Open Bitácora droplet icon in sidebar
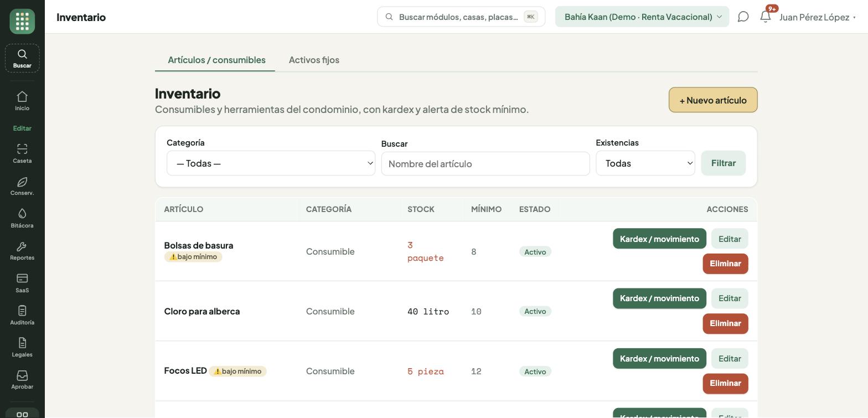 point(22,214)
